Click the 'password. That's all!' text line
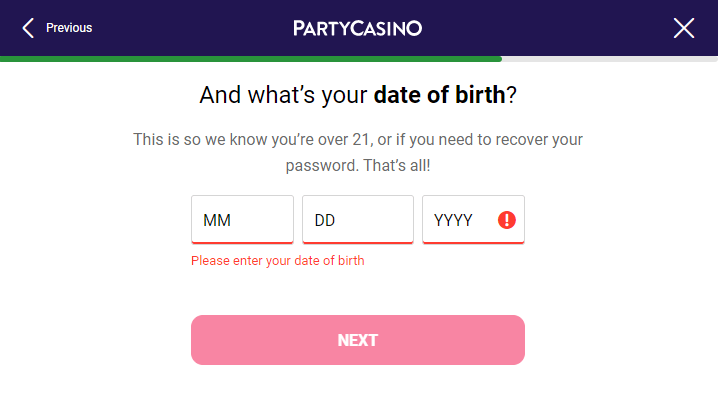Screen dimensions: 718x419 [x=358, y=165]
